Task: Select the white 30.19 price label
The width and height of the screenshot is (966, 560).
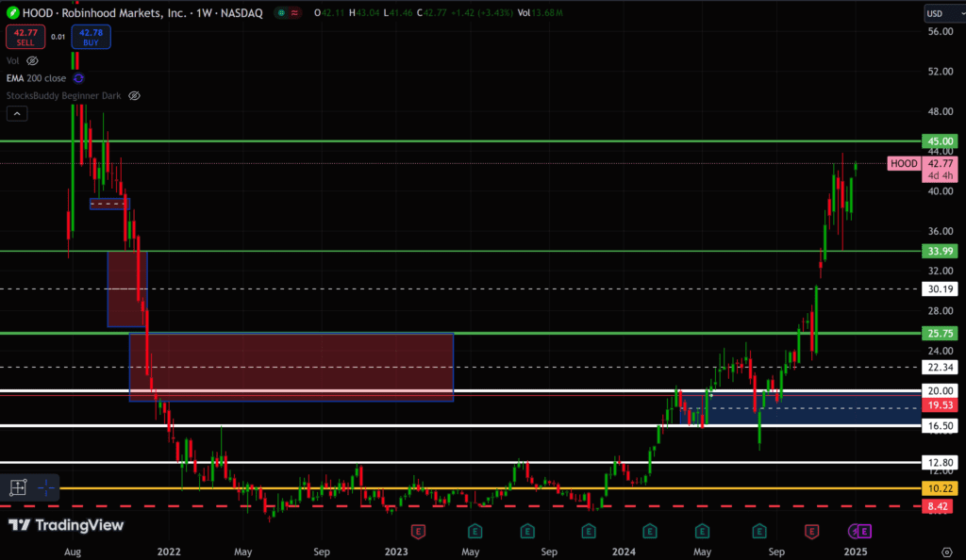Action: 940,289
